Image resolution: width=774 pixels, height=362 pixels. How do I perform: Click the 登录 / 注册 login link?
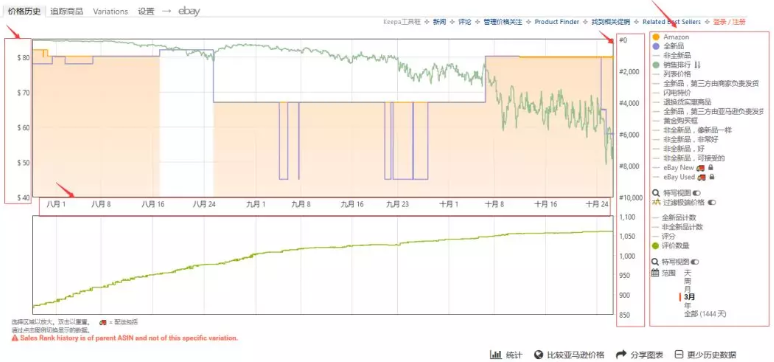click(x=729, y=22)
